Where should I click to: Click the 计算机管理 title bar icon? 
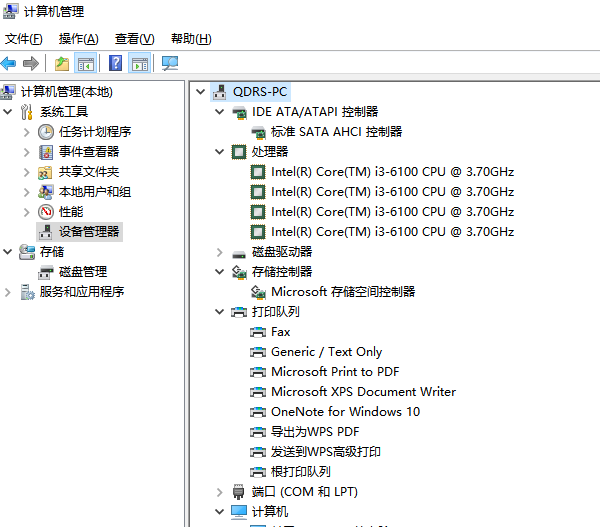10,11
